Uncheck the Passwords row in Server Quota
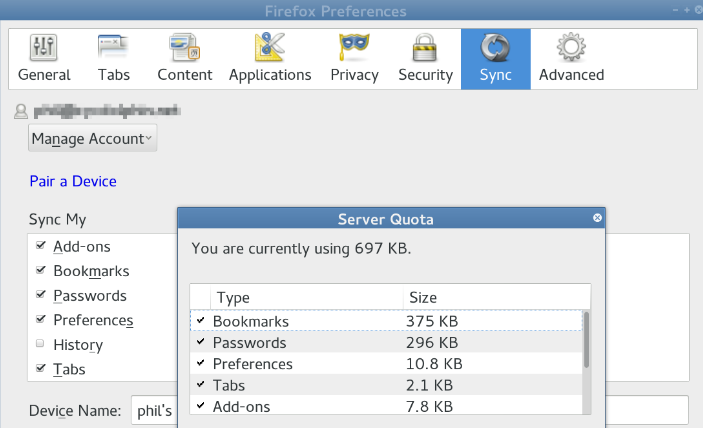703x428 pixels. tap(200, 342)
